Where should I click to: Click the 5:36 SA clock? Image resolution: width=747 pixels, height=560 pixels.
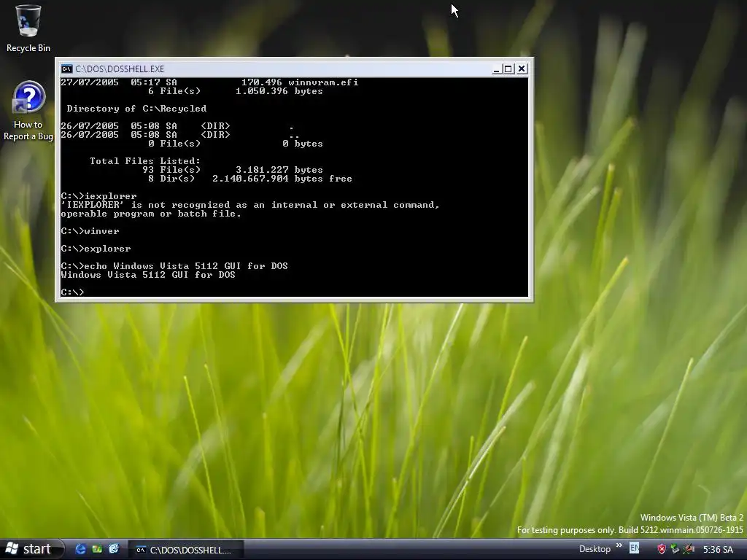[x=718, y=550]
